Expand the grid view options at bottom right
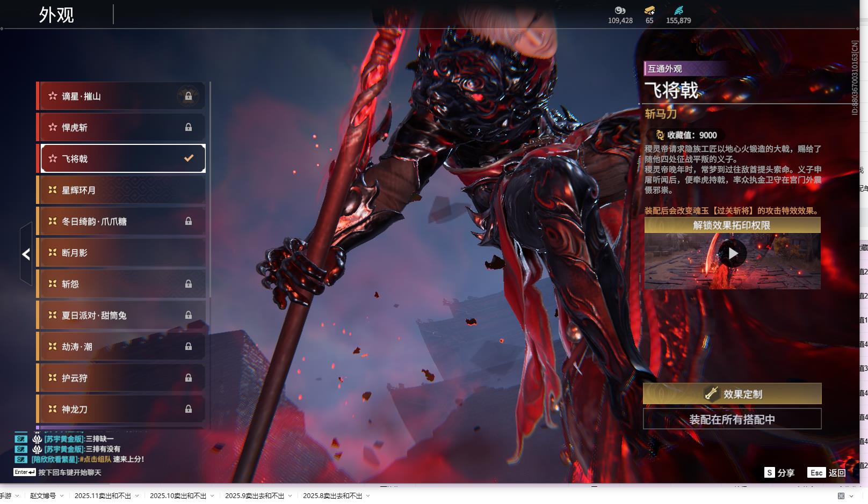The image size is (868, 504). [x=852, y=496]
